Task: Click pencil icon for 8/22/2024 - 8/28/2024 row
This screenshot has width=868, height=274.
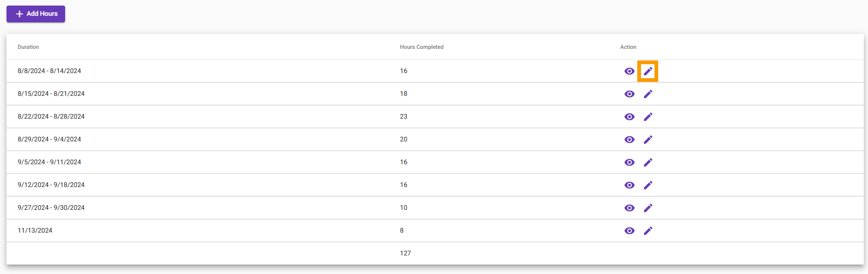Action: tap(648, 117)
